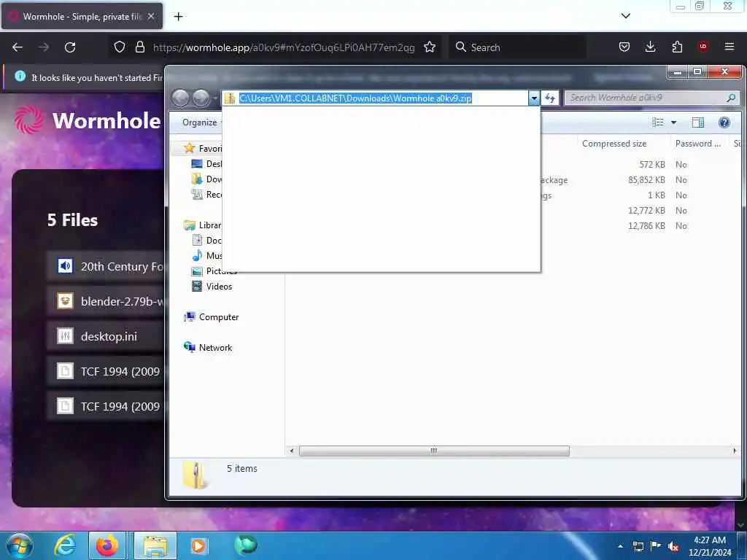The height and width of the screenshot is (560, 747).
Task: Bookmark this page with the star
Action: coord(430,47)
